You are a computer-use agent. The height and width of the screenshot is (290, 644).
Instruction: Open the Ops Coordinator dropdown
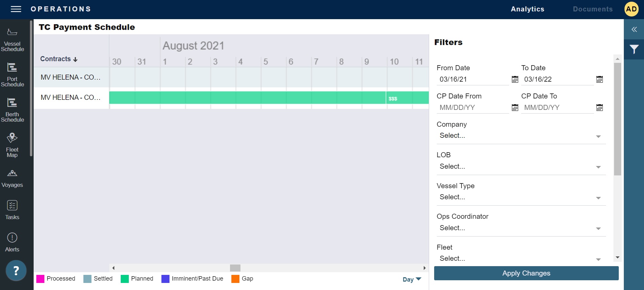point(598,229)
